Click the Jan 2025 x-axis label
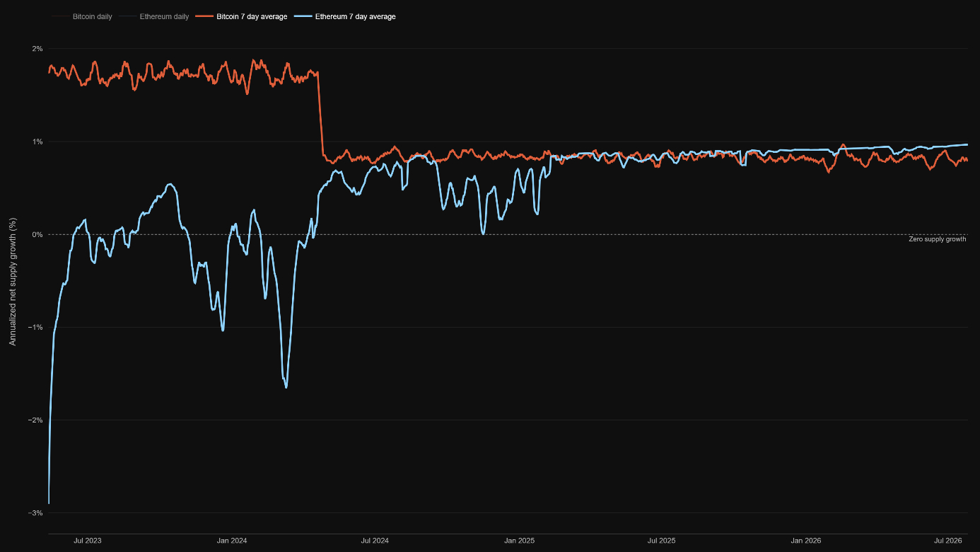This screenshot has width=980, height=552. [x=519, y=541]
